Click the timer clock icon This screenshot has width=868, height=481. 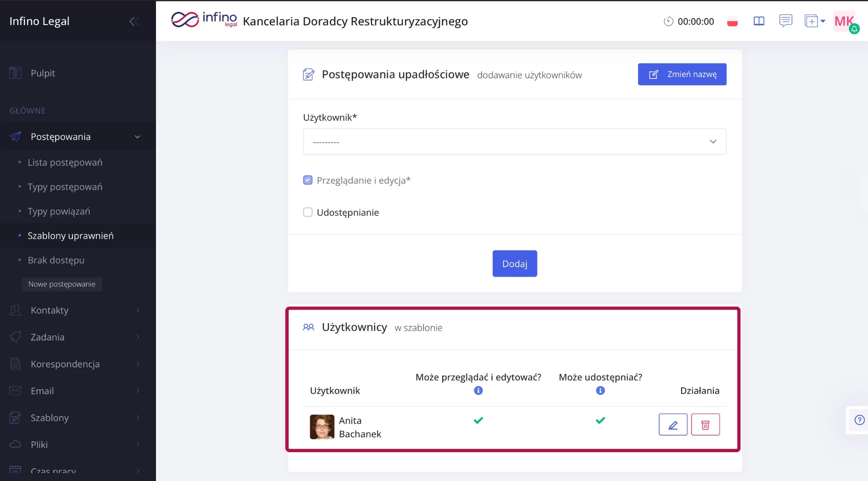coord(668,21)
